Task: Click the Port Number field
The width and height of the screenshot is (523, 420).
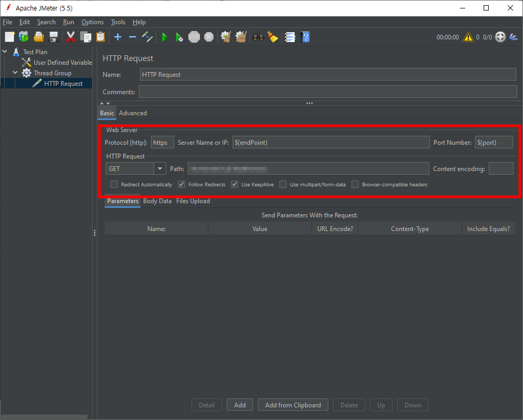Action: [x=494, y=143]
